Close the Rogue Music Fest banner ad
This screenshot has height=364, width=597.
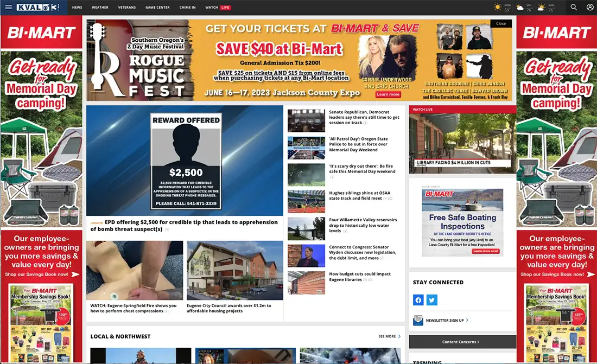[501, 24]
